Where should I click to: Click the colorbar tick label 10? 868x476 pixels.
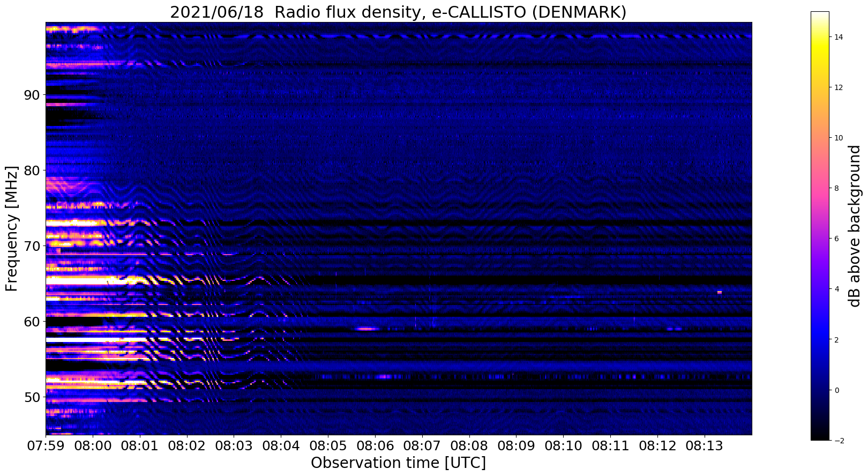pyautogui.click(x=837, y=138)
